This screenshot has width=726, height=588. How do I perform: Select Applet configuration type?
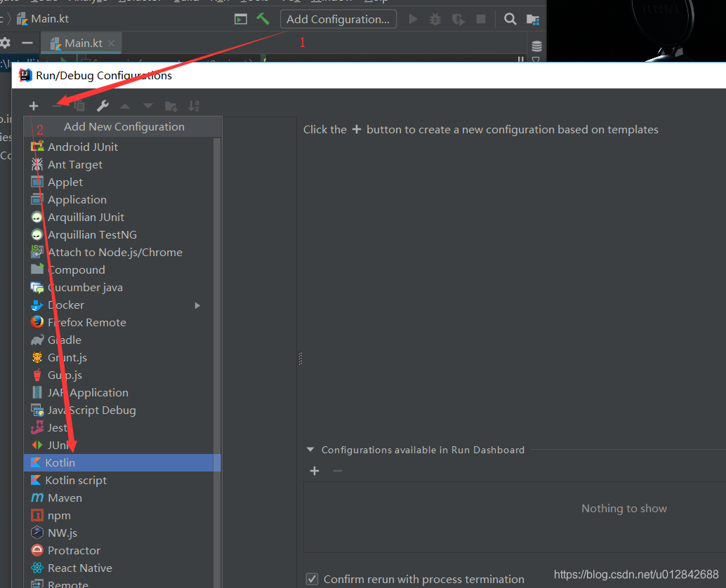coord(119,182)
